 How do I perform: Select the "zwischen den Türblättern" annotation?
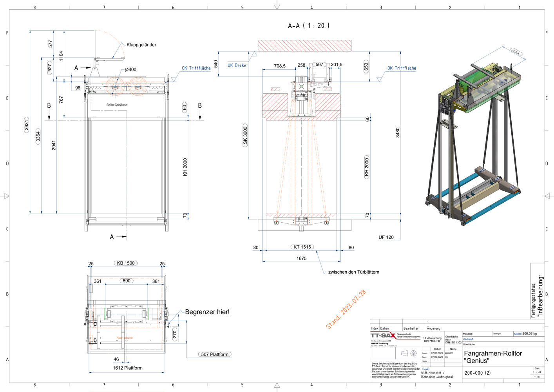353,272
